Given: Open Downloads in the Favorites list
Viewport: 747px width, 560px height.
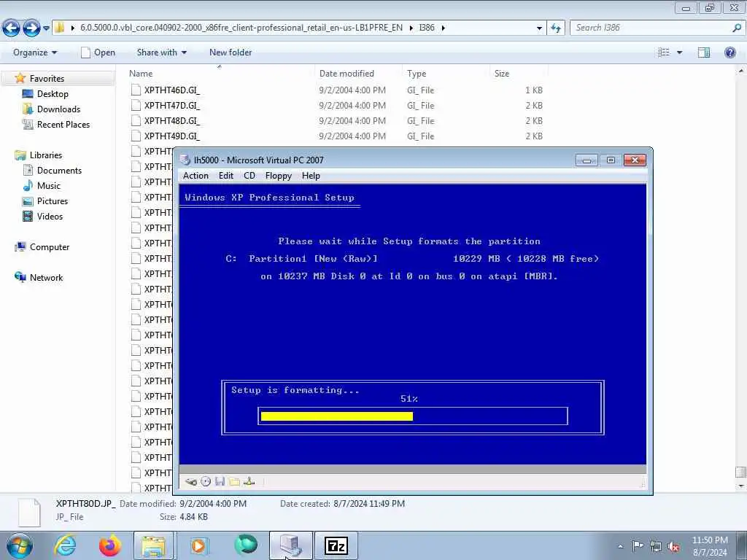Looking at the screenshot, I should click(58, 109).
